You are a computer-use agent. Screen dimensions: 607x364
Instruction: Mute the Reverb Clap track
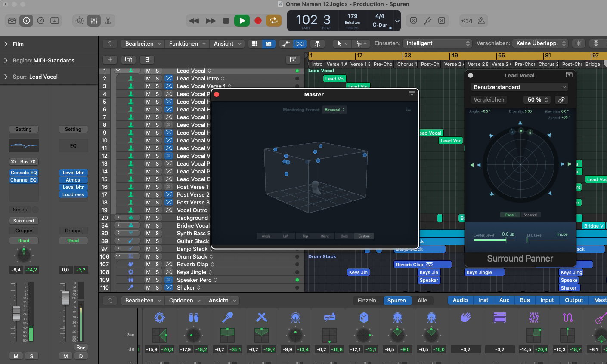148,265
